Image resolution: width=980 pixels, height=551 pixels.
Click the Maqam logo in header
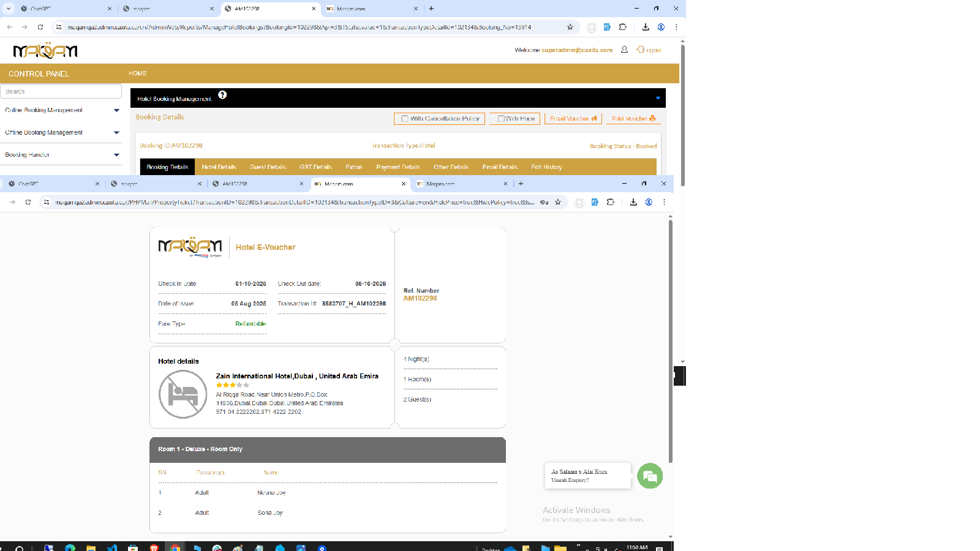(45, 51)
